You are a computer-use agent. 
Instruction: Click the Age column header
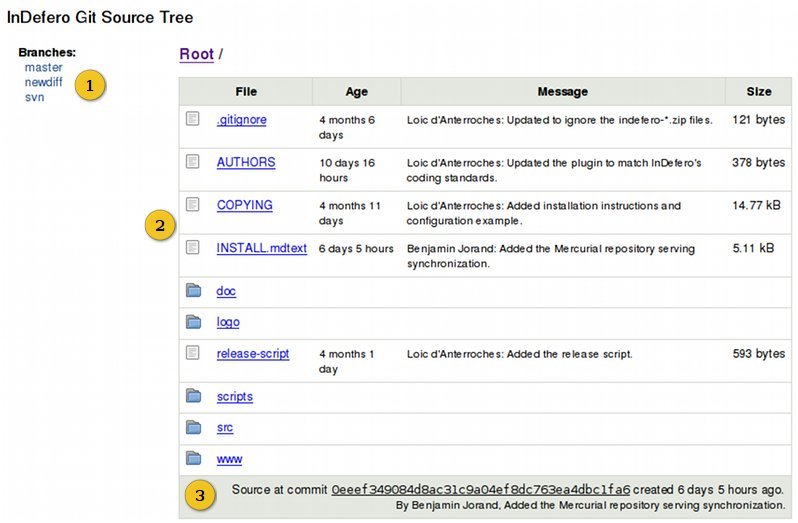(x=356, y=92)
